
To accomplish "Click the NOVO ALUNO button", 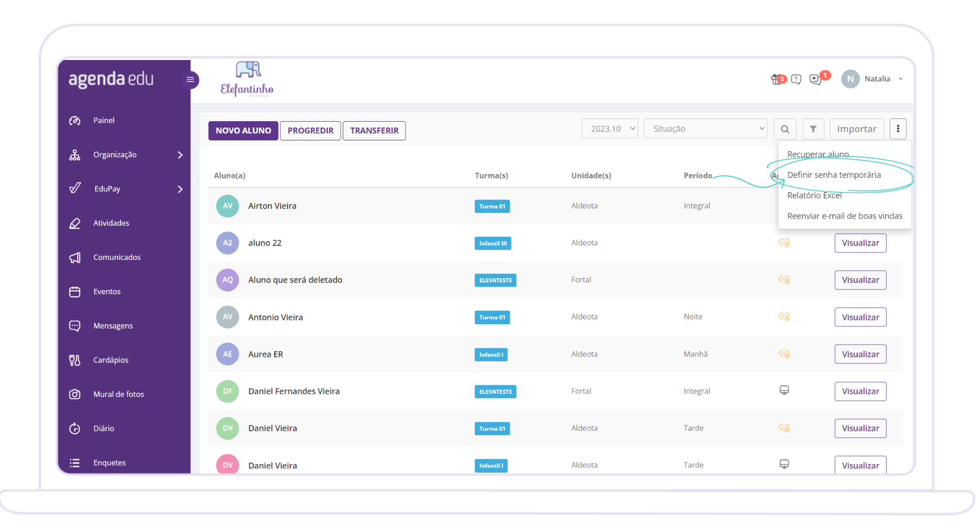I will (x=243, y=131).
